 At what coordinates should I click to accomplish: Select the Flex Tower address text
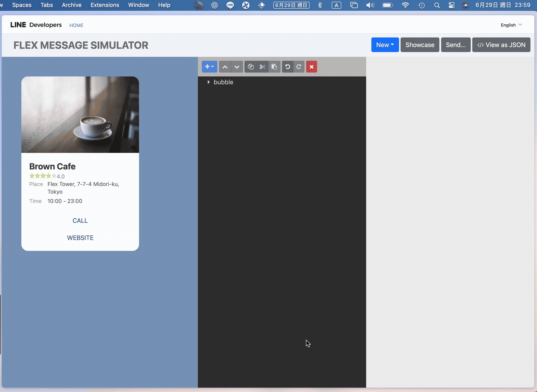(x=83, y=188)
